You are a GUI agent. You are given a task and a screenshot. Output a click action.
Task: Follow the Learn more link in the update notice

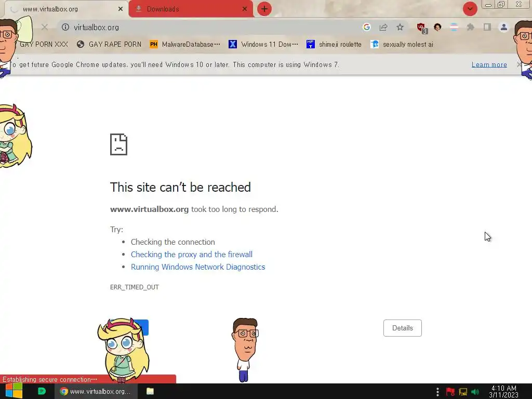[489, 64]
